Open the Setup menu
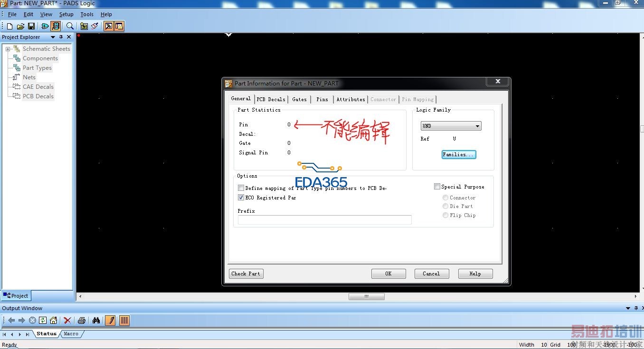644x349 pixels. coord(66,14)
